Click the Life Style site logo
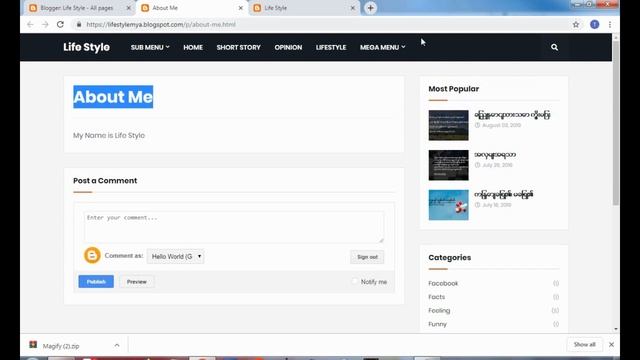This screenshot has height=360, width=640. (87, 47)
